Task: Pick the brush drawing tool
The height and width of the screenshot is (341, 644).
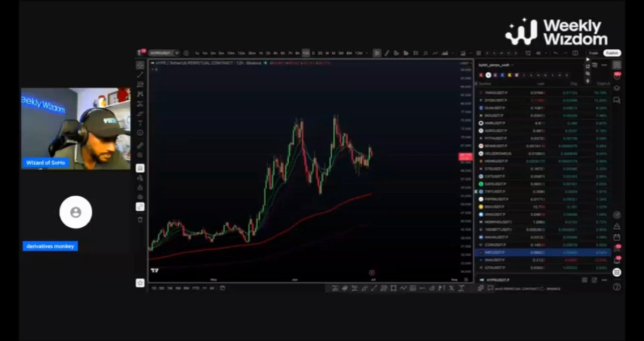Action: click(140, 113)
